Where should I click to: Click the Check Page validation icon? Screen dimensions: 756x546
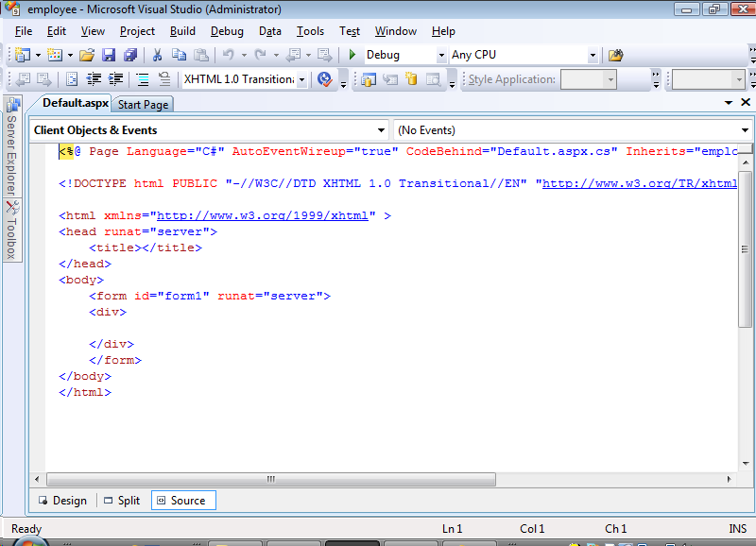coord(324,79)
